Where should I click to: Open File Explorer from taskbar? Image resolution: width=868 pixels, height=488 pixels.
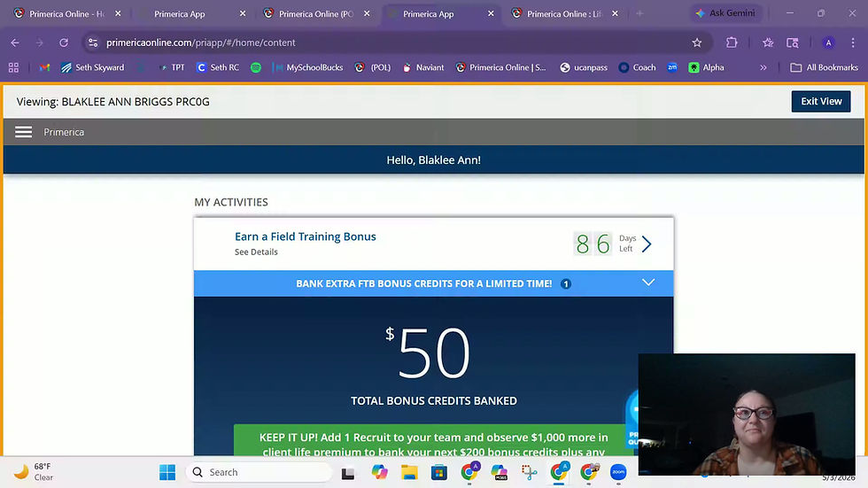[x=409, y=472]
